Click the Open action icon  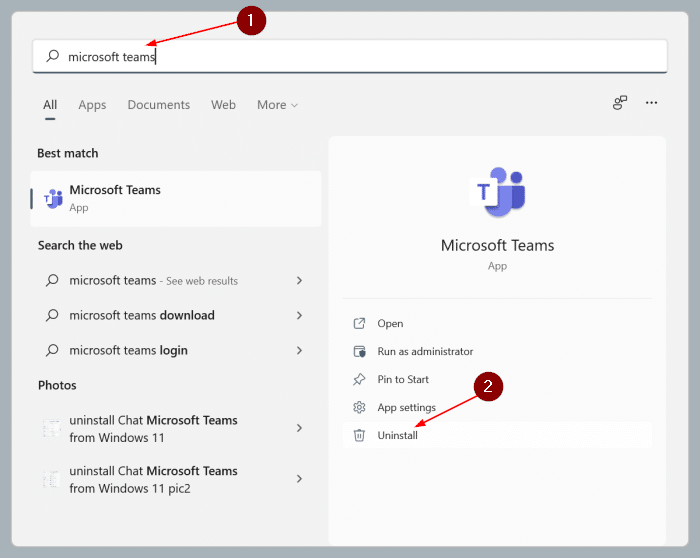pos(359,323)
